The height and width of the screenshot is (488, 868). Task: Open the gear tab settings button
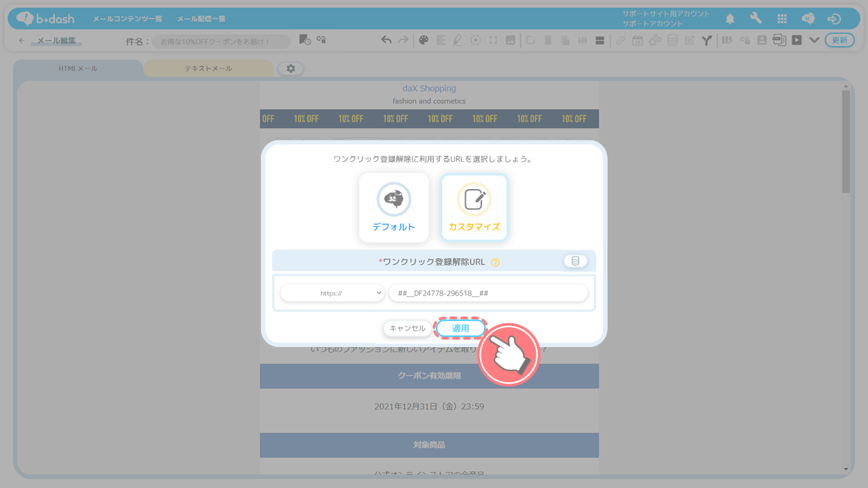[x=291, y=68]
